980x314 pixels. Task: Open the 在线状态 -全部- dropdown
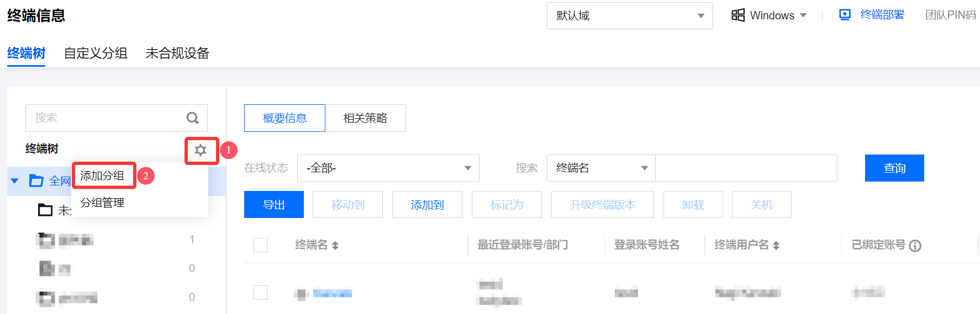(388, 168)
